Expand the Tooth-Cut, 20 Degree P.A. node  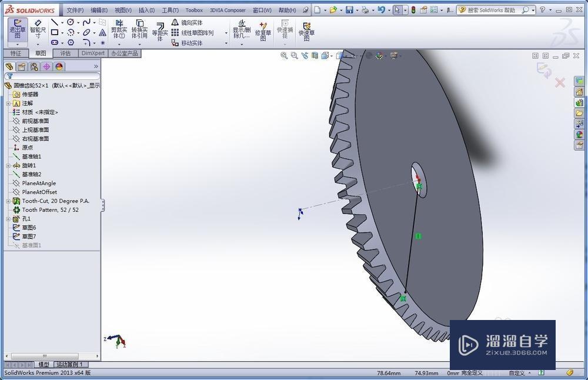8,201
